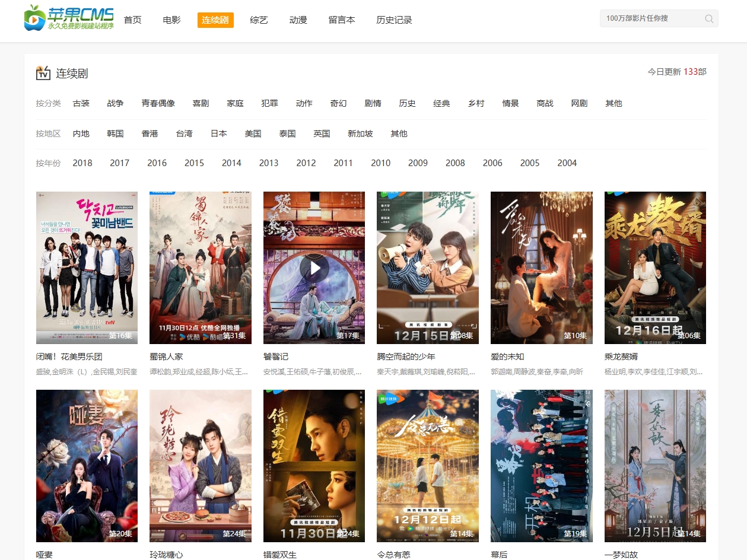747x560 pixels.
Task: Open the 综艺 navigation tab
Action: [x=259, y=20]
